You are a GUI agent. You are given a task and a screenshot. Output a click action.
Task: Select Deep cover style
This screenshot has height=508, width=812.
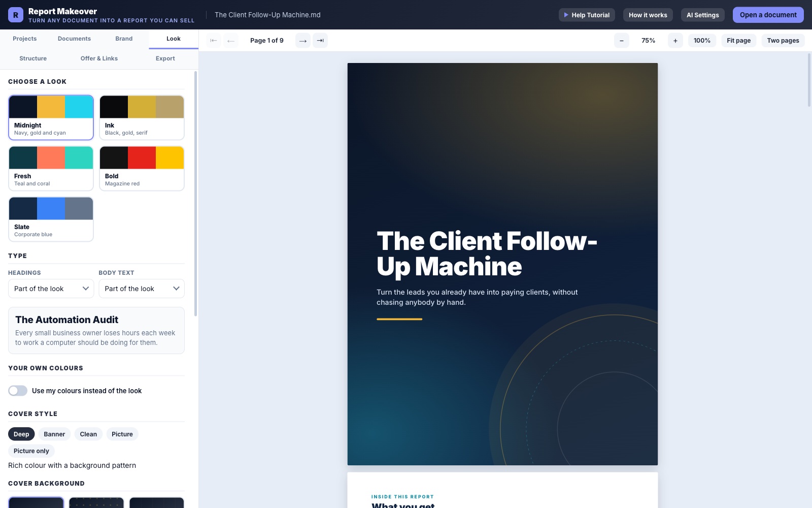pyautogui.click(x=21, y=434)
